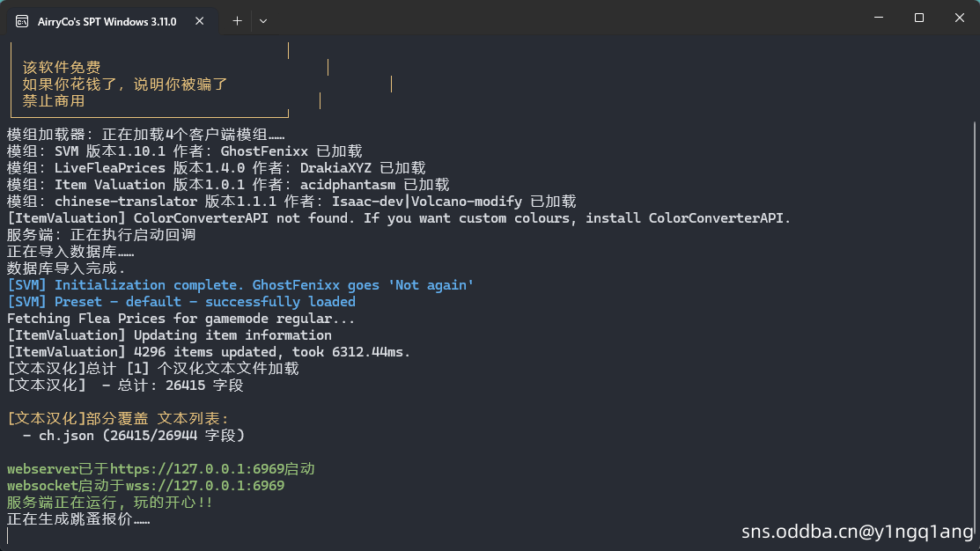
Task: Click the ch.json file entry line
Action: pos(133,436)
